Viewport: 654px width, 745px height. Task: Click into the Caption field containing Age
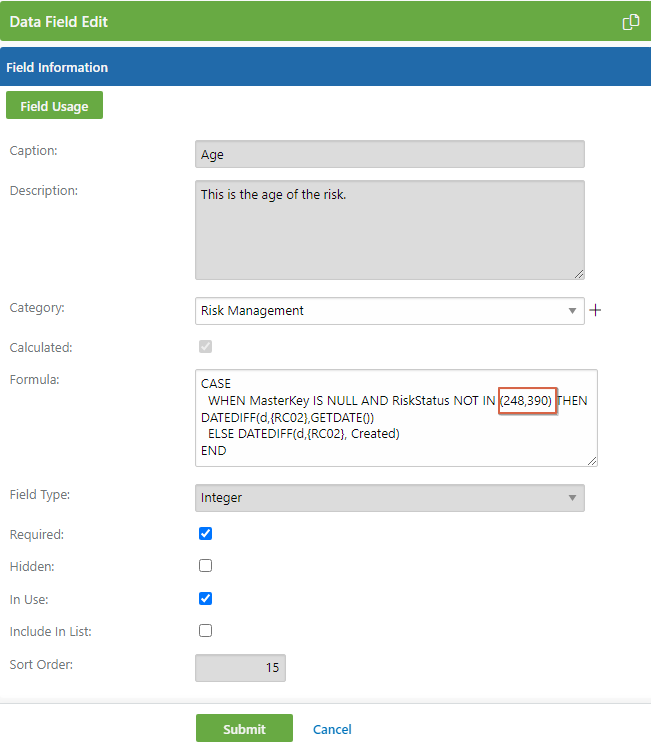[x=390, y=154]
